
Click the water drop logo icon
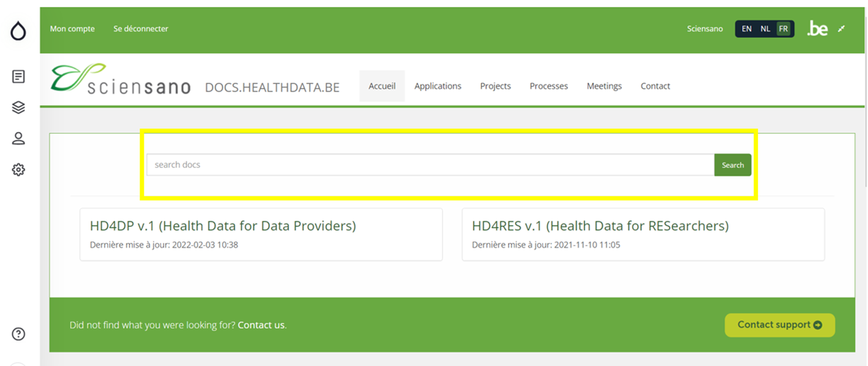[x=18, y=31]
